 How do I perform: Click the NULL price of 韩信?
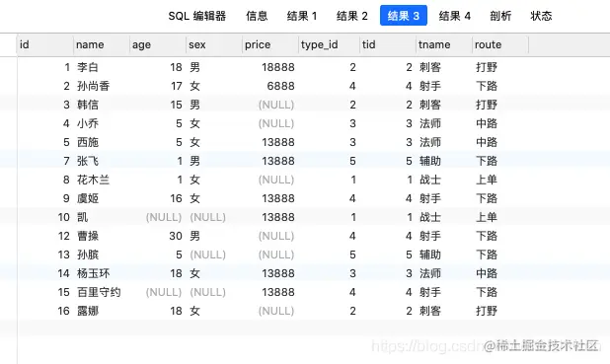[x=276, y=105]
